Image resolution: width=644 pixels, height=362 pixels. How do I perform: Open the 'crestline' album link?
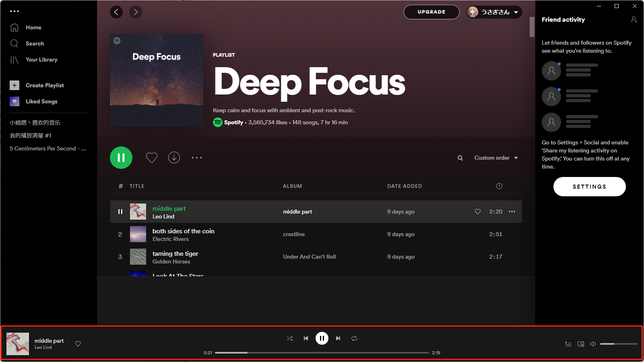pos(294,234)
